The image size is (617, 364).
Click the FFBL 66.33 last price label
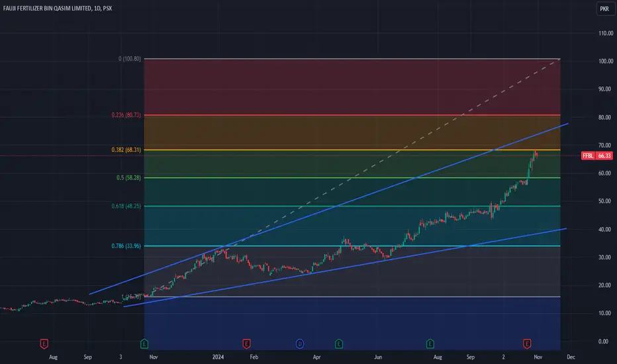[597, 156]
